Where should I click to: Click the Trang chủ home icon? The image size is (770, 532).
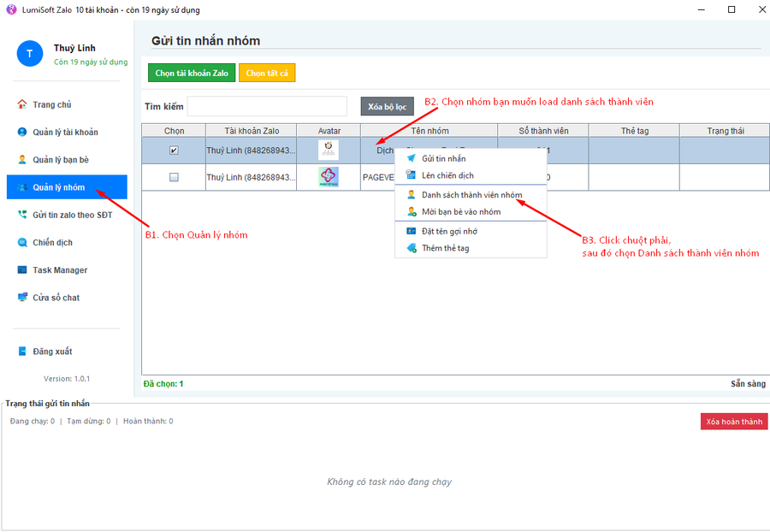22,104
